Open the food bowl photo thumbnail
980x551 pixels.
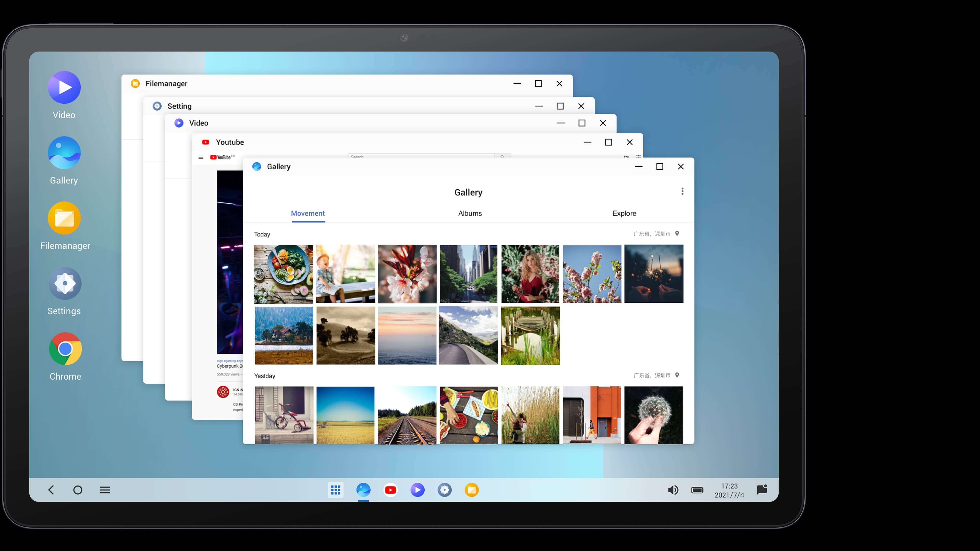[x=284, y=274]
